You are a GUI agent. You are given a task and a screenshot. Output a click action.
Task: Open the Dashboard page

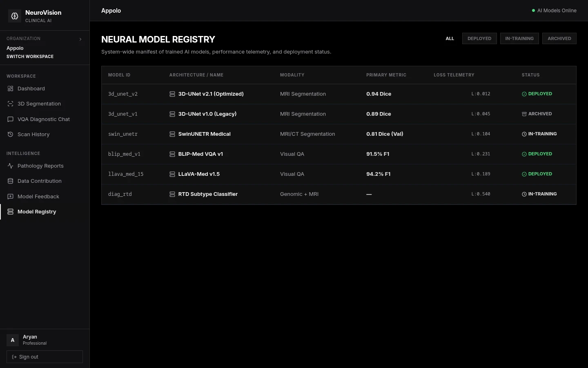[x=45, y=89]
